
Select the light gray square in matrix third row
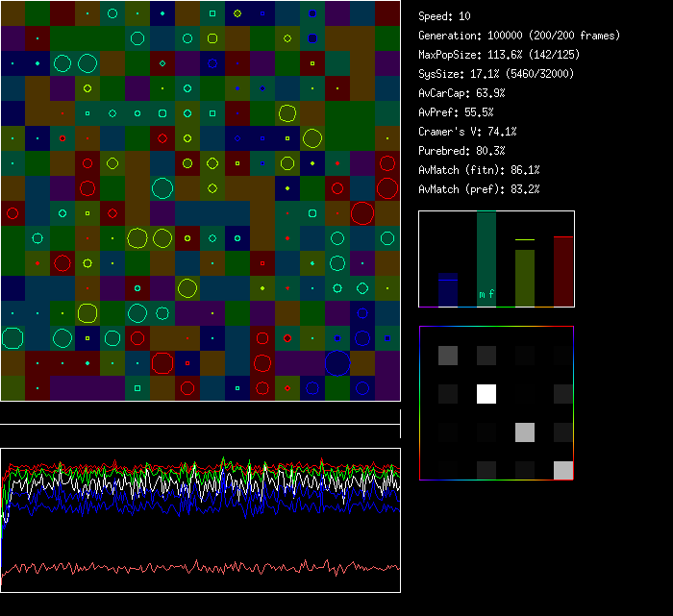click(524, 431)
